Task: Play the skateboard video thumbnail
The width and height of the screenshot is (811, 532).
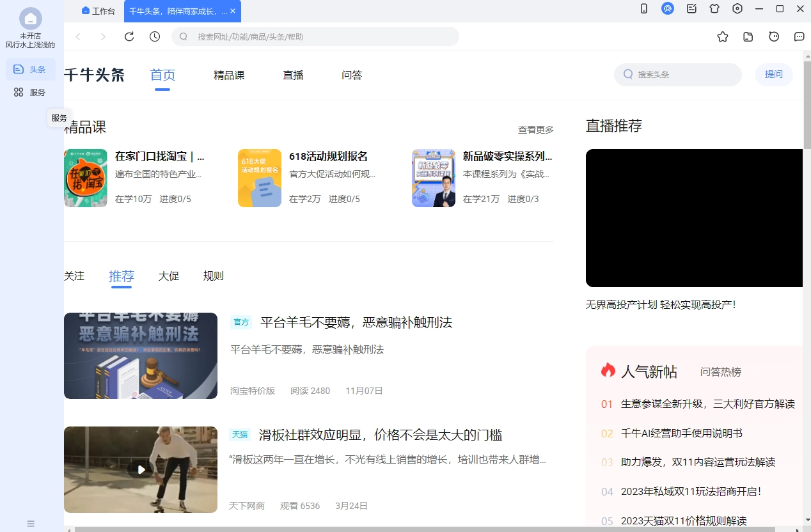Action: coord(140,469)
